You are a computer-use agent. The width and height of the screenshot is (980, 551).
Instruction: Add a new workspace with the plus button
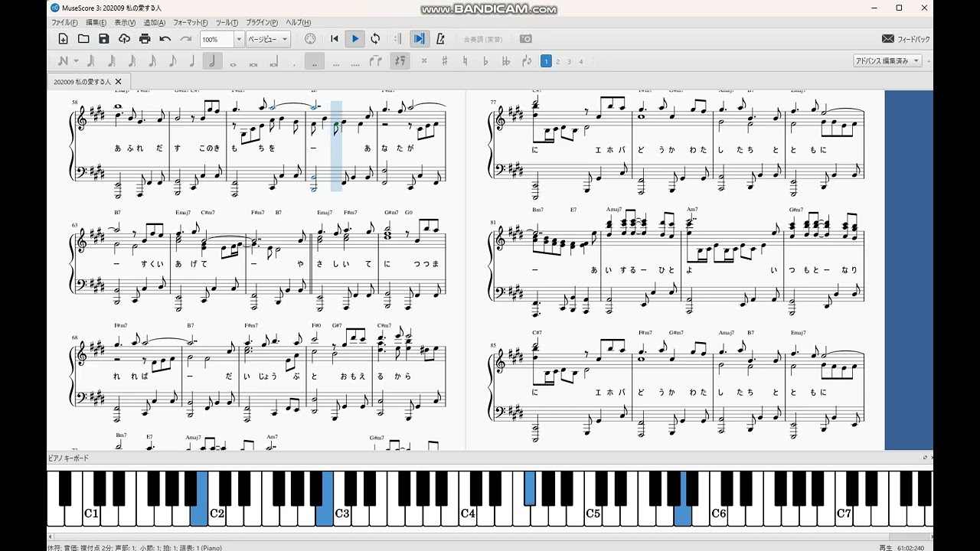point(929,61)
